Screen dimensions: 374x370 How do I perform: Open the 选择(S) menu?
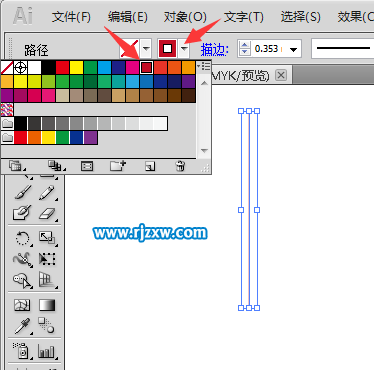[300, 17]
